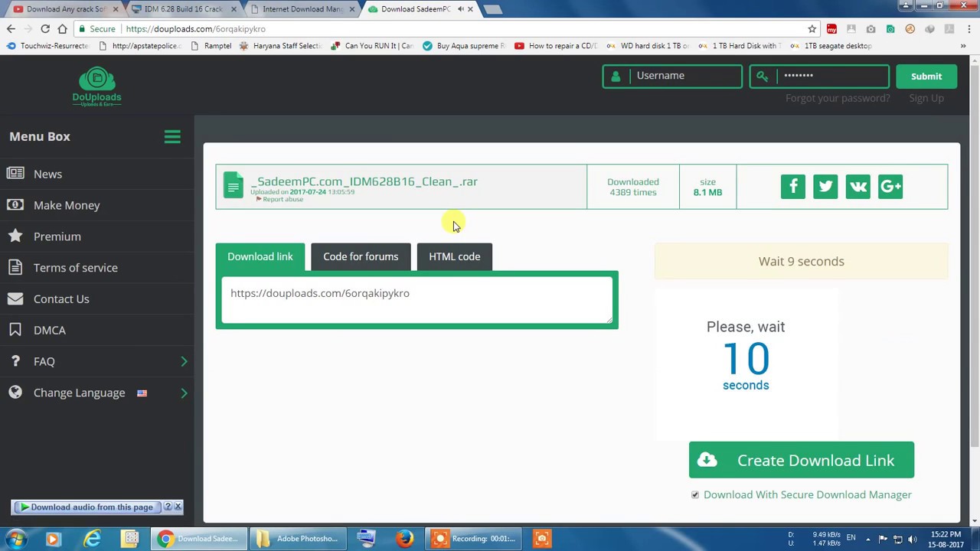Switch to the Download link tab
This screenshot has height=551, width=980.
[x=260, y=256]
